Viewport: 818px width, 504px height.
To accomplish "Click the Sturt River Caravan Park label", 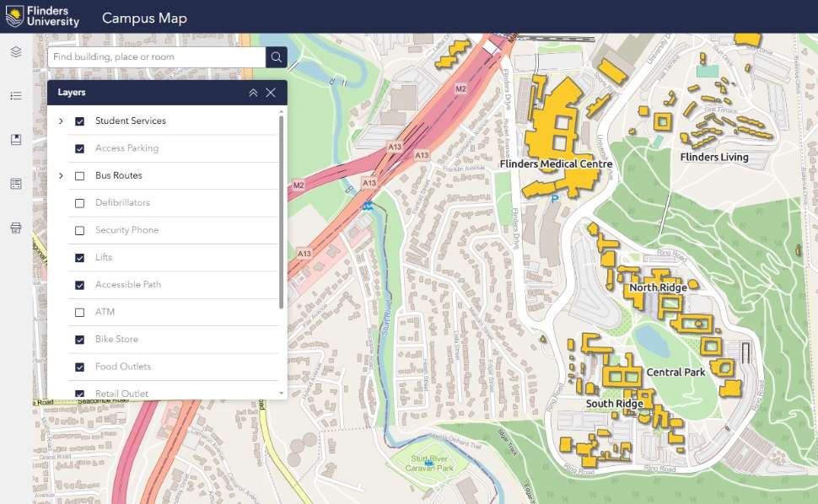I will click(429, 464).
